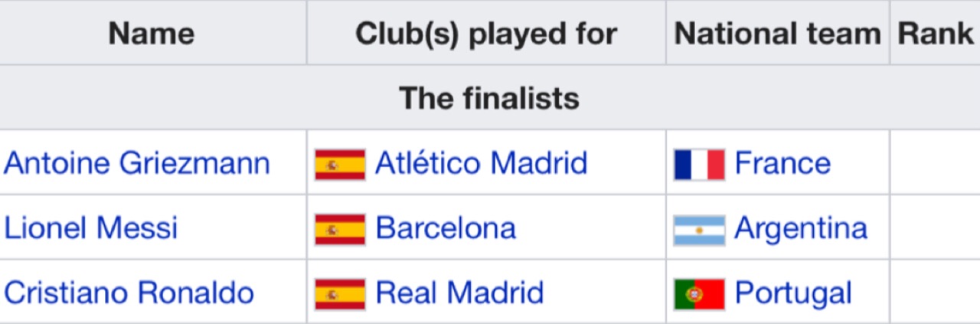
Task: Click the France flag icon
Action: 700,165
